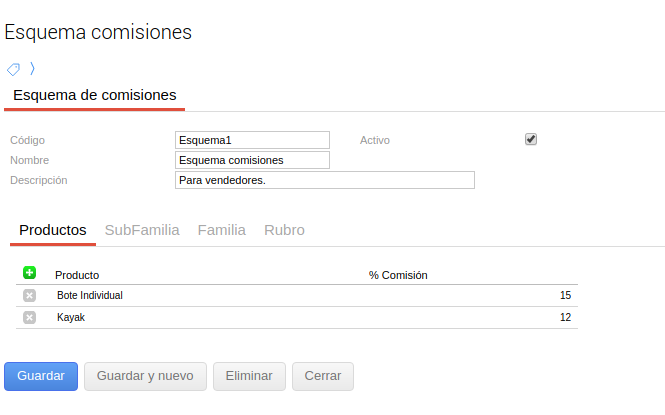Remove the Bote Individual row
The height and width of the screenshot is (415, 665).
(x=29, y=295)
